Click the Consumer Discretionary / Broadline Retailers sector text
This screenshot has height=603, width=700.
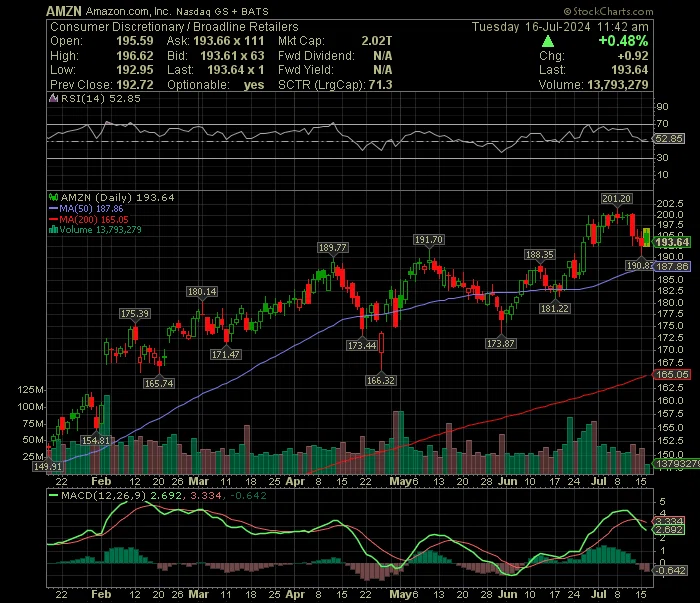point(174,27)
